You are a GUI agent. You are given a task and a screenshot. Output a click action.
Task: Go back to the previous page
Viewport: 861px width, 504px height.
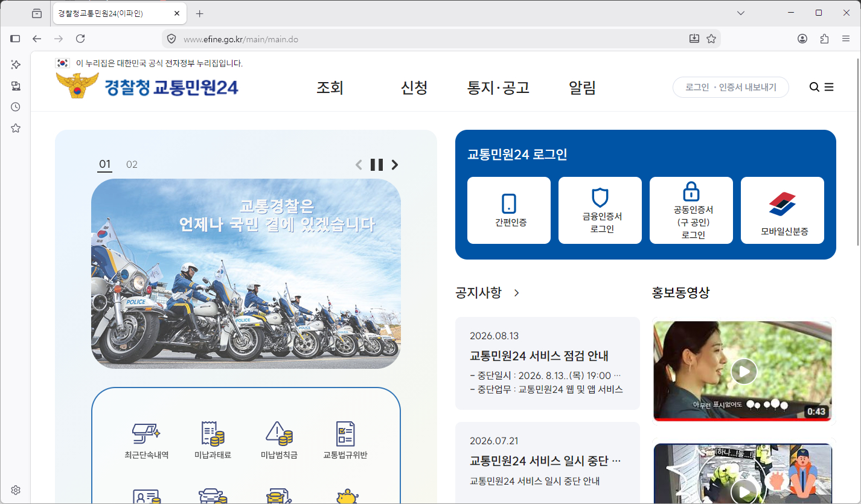(37, 39)
